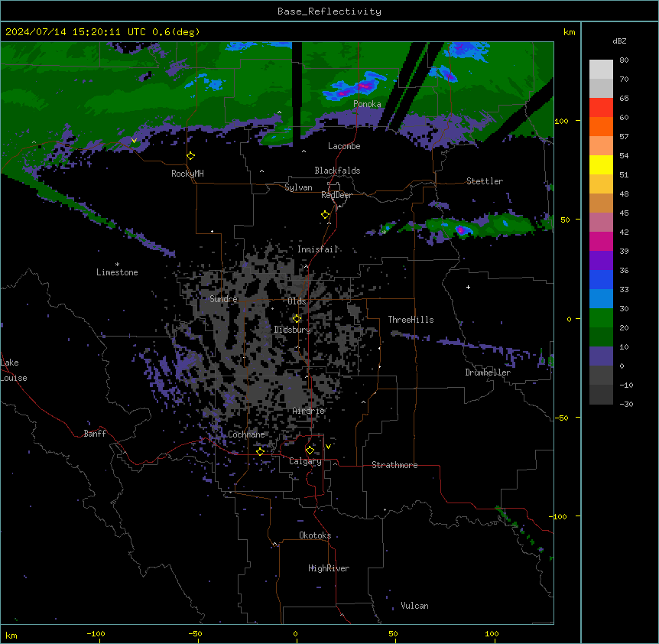The image size is (659, 644).
Task: Click the Strathmore label
Action: tap(394, 465)
